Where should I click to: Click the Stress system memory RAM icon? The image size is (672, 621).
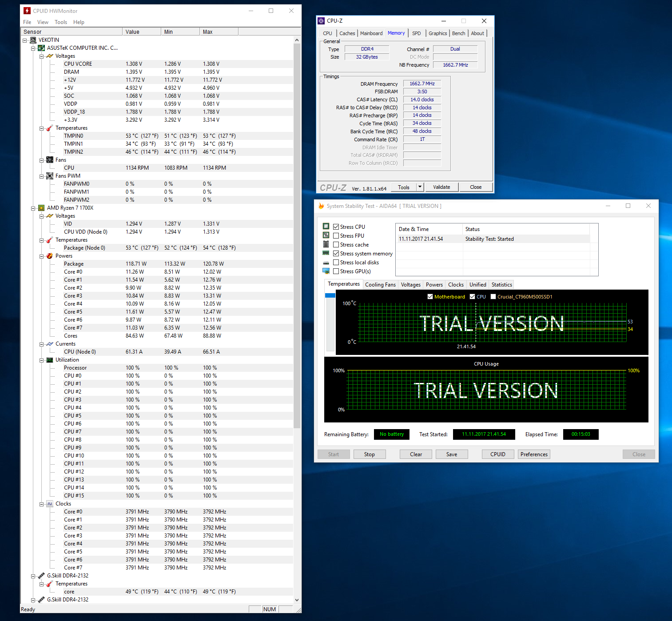pos(326,253)
